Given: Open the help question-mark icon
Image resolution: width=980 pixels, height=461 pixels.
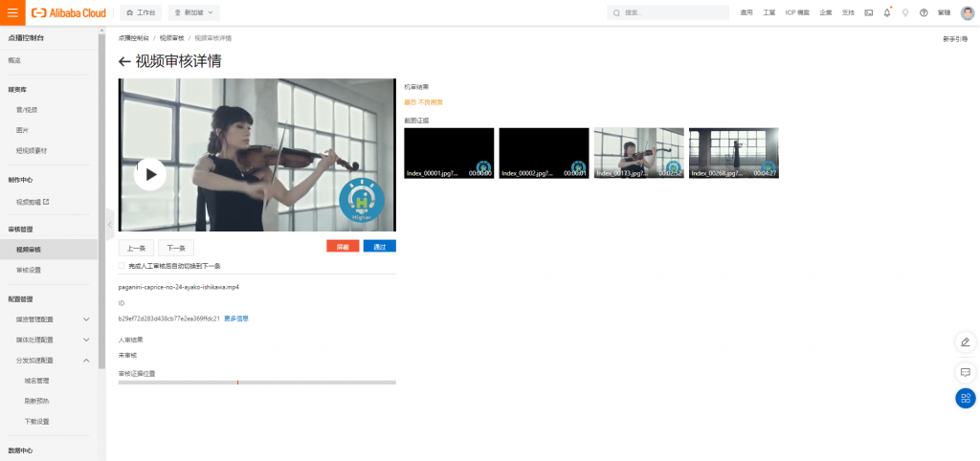Looking at the screenshot, I should (x=924, y=12).
